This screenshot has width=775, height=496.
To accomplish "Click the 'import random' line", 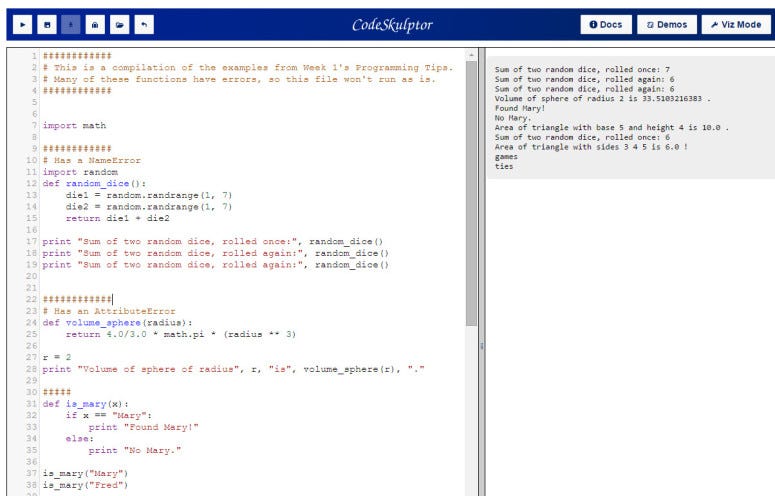I will coord(80,172).
